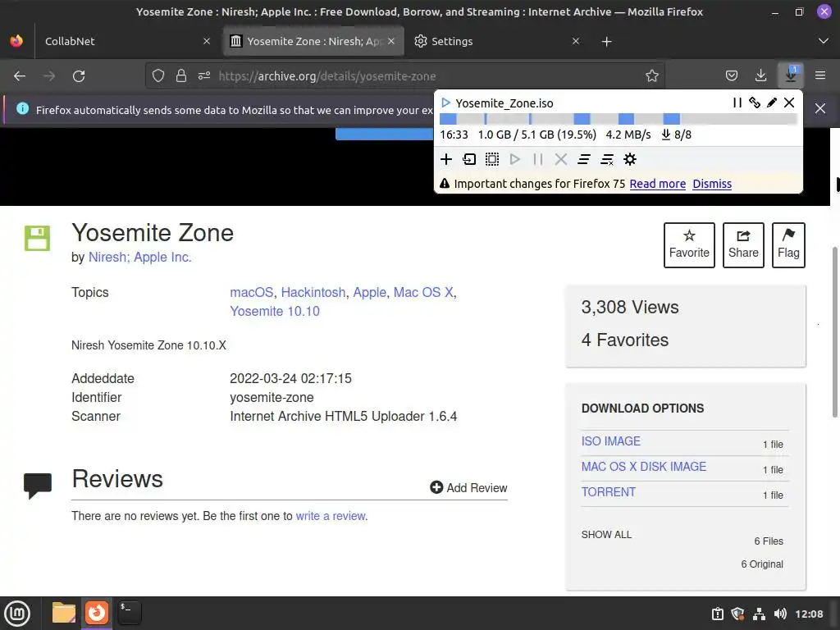The width and height of the screenshot is (840, 630).
Task: Open ISO IMAGE download option
Action: click(610, 441)
